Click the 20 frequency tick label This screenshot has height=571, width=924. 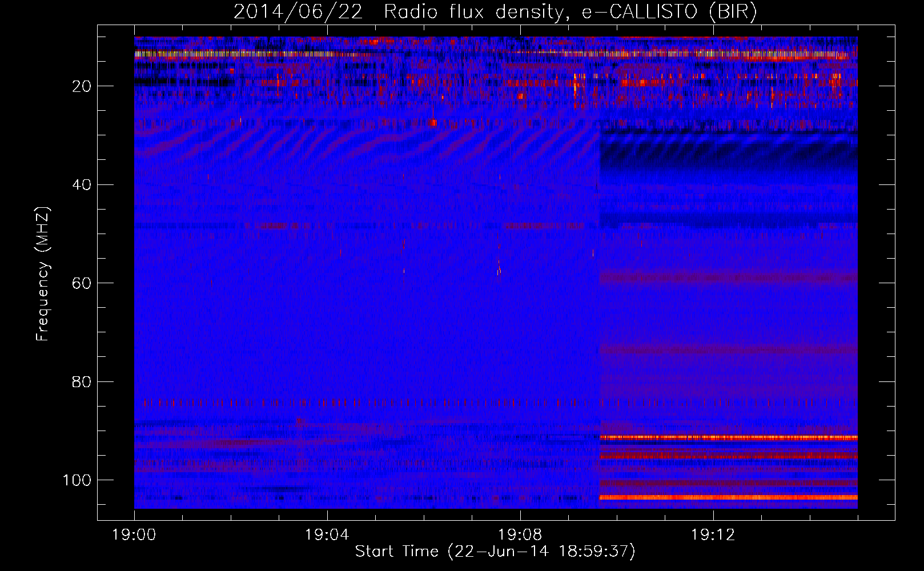82,86
